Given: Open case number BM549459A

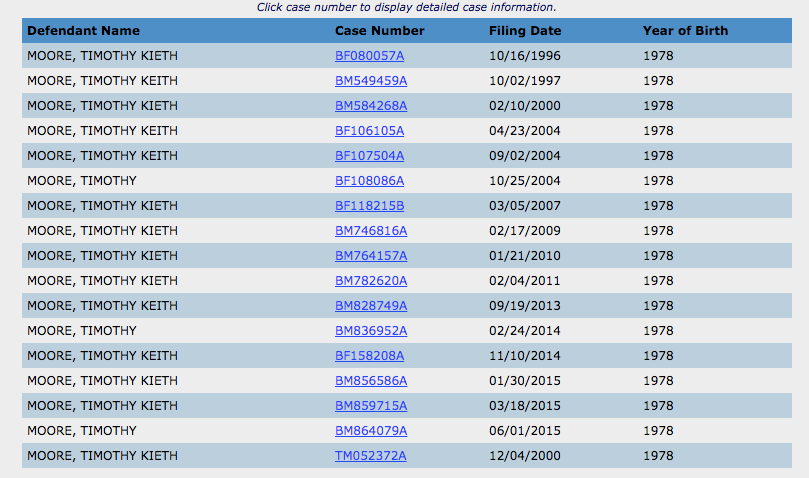Looking at the screenshot, I should click(371, 81).
